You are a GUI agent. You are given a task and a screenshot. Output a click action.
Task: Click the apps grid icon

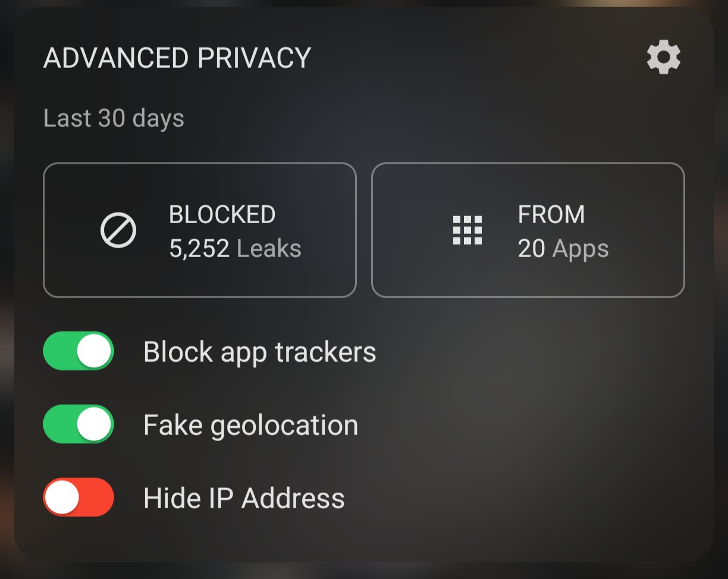(x=467, y=230)
